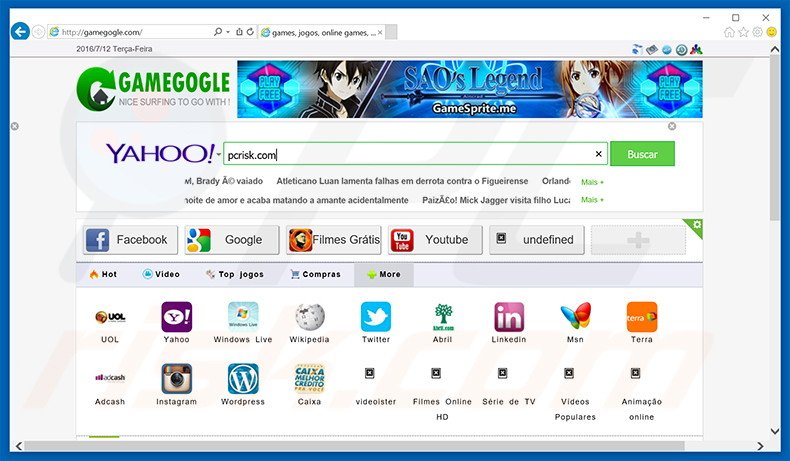790x461 pixels.
Task: Open the Caixa icon
Action: click(x=309, y=378)
